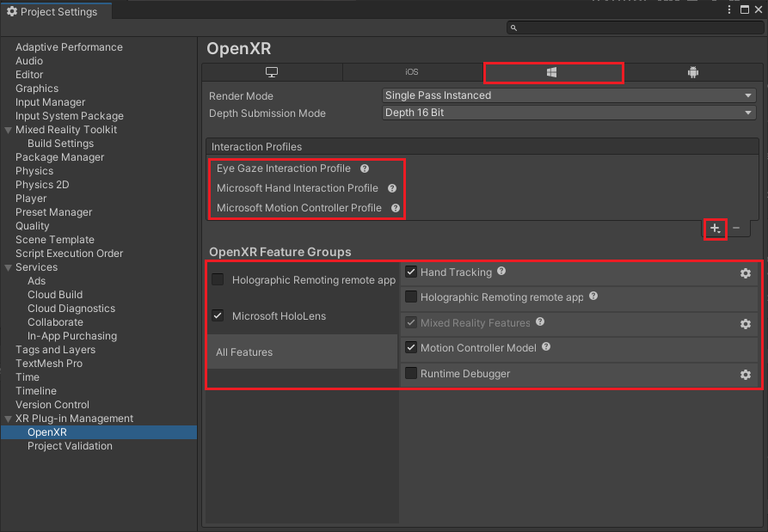This screenshot has width=768, height=532.
Task: Focus the settings search field
Action: click(635, 28)
